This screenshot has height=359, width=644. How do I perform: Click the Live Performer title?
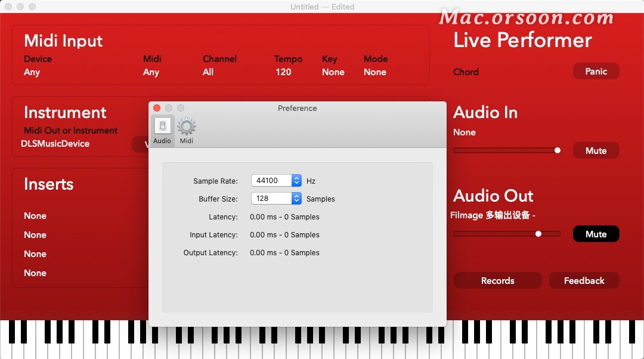[x=522, y=41]
